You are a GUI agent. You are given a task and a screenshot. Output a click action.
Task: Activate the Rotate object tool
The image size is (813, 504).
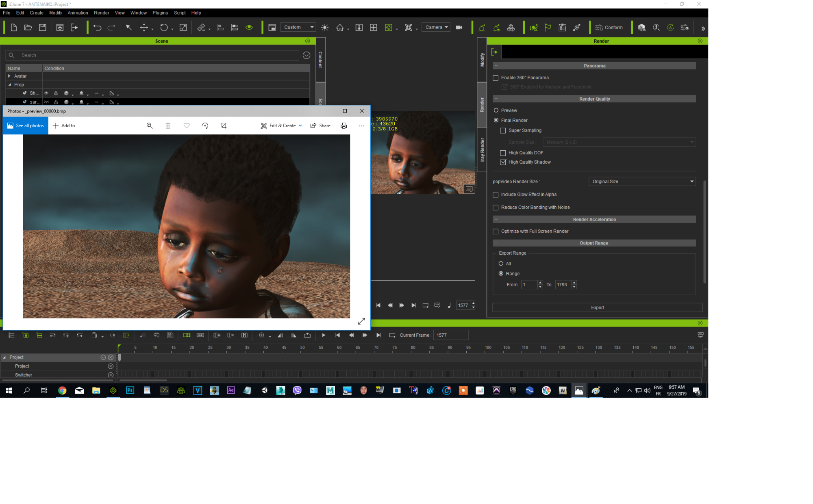tap(164, 28)
